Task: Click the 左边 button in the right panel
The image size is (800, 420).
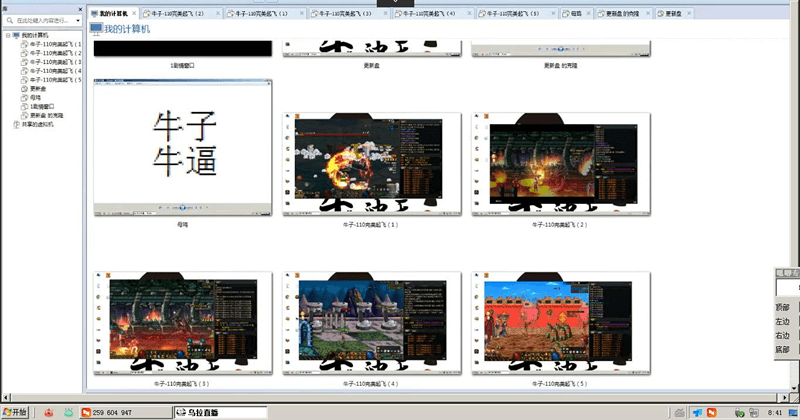Action: (x=783, y=322)
